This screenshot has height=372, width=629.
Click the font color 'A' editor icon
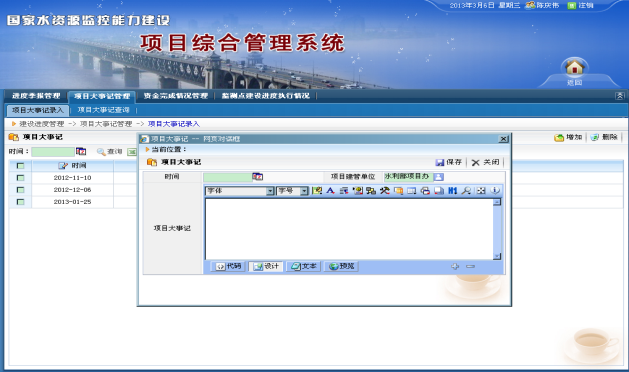(x=330, y=191)
